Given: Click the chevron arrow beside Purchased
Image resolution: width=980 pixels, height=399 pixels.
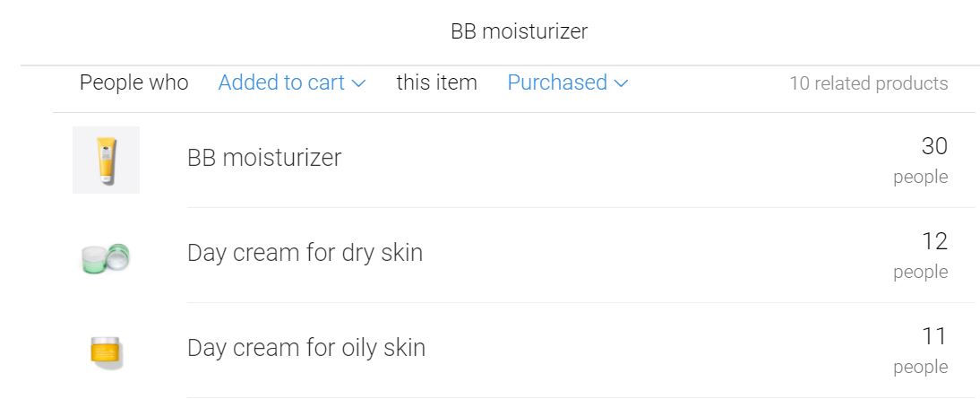Looking at the screenshot, I should [x=621, y=83].
